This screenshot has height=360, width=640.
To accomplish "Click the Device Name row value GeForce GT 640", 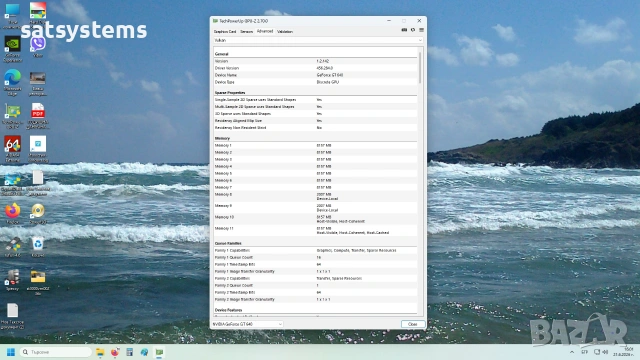I will 330,75.
